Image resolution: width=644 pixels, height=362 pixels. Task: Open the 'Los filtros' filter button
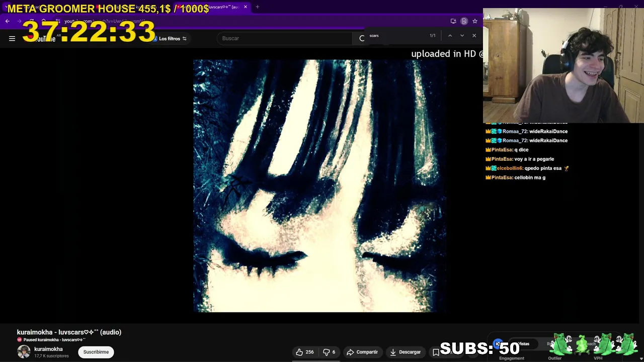click(x=170, y=39)
